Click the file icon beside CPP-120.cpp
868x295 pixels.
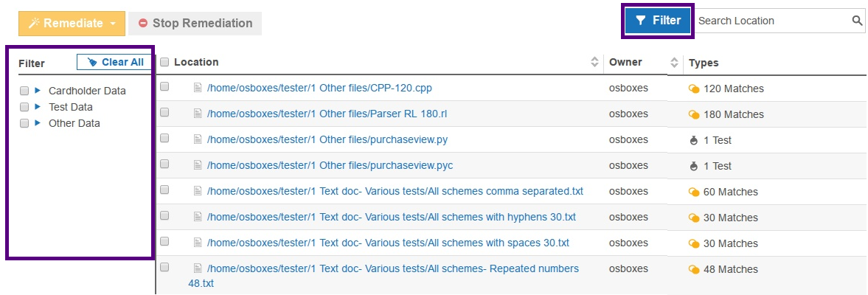tap(197, 88)
